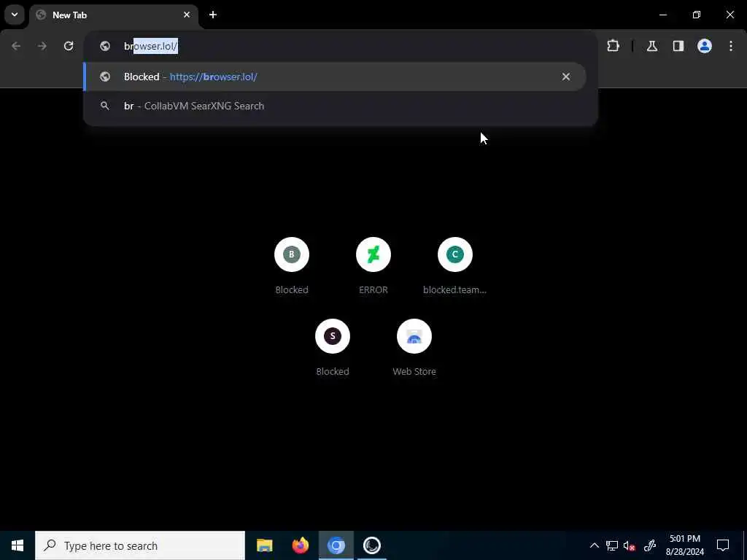Show hidden system tray icons
This screenshot has height=560, width=747.
coord(594,545)
